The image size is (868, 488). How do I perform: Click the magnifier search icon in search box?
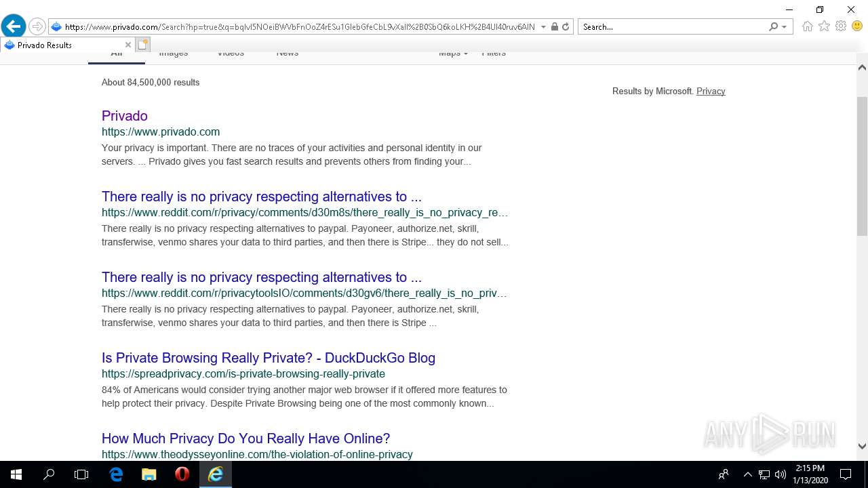tap(773, 27)
